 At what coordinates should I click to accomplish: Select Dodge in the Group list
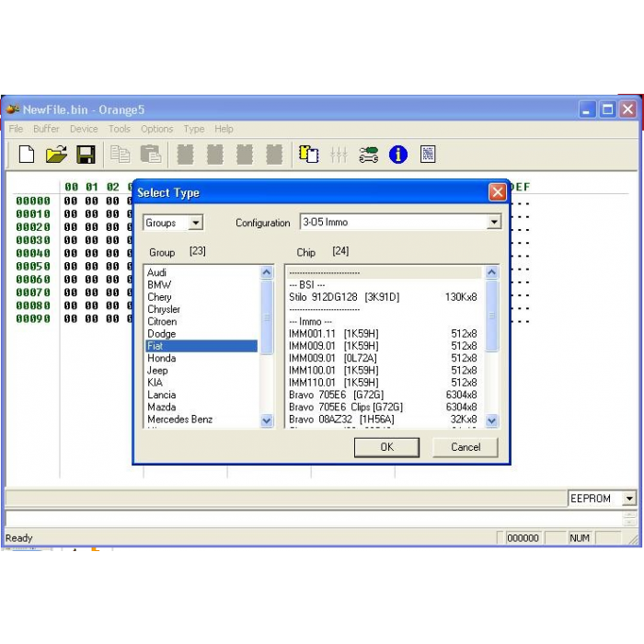pos(201,334)
